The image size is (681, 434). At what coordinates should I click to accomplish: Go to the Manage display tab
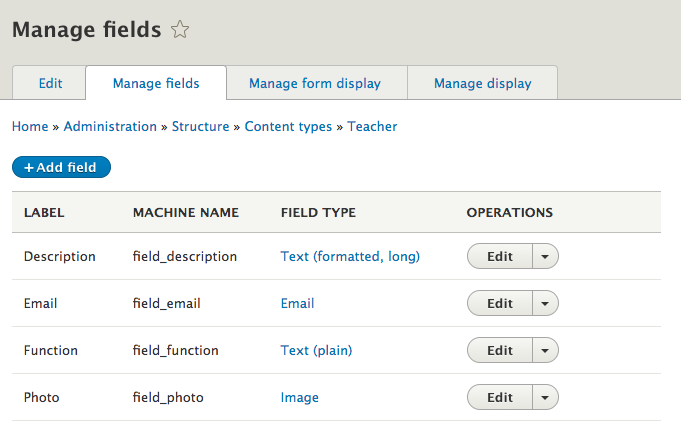coord(482,83)
